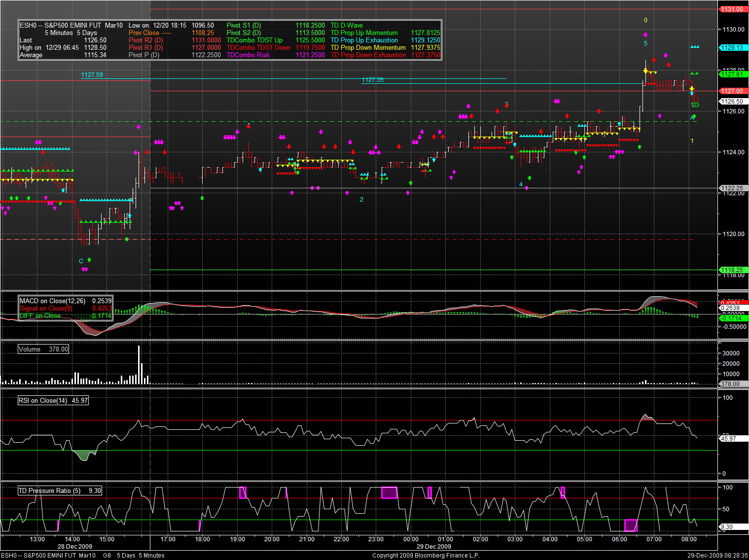The image size is (749, 560).
Task: Click the red 1131.00 price axis label
Action: (733, 9)
